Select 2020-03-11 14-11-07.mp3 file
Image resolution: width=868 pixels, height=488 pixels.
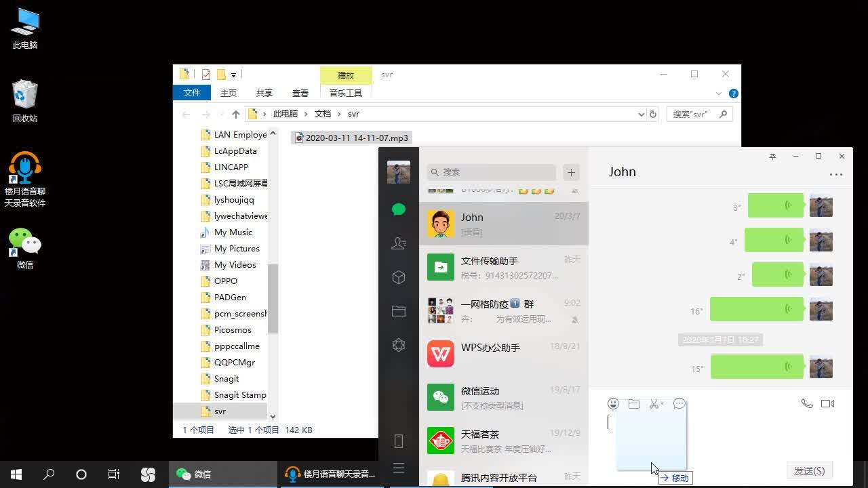[351, 138]
